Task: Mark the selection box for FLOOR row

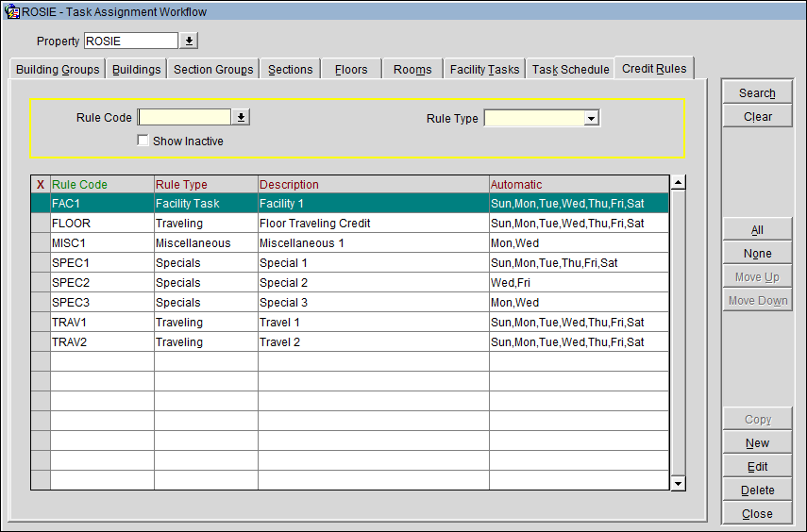Action: pos(41,224)
